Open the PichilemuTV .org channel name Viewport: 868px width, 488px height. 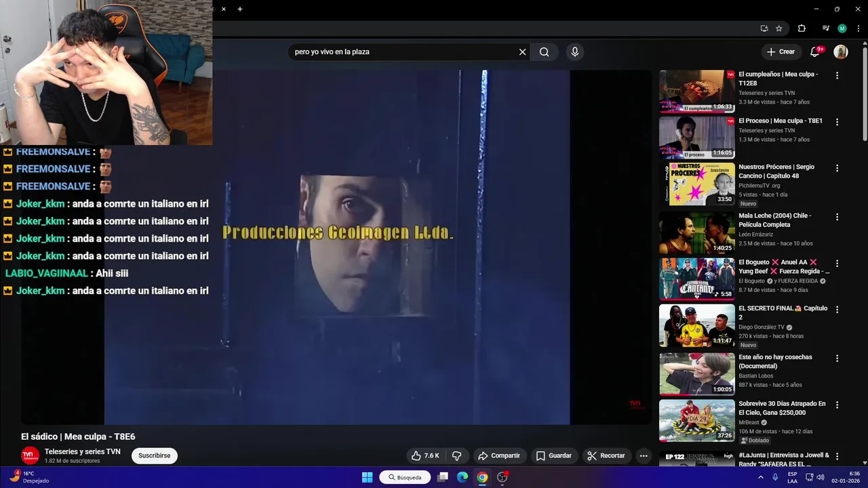(759, 186)
